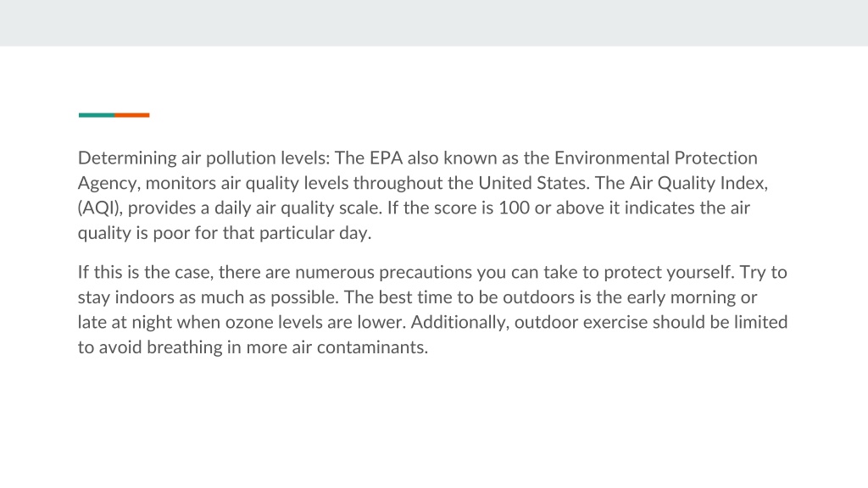868x488 pixels.
Task: Click the number "100" in the text
Action: (x=514, y=208)
